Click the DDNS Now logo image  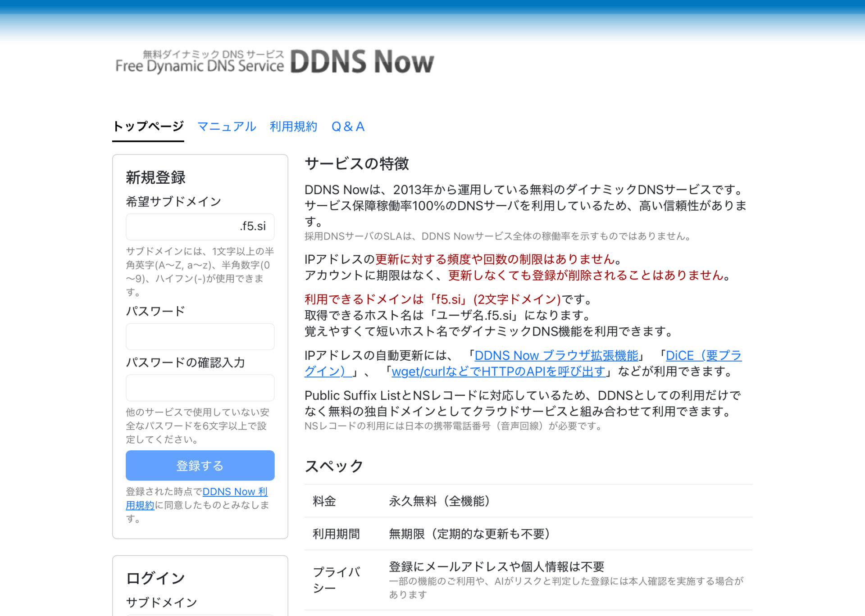click(x=275, y=62)
